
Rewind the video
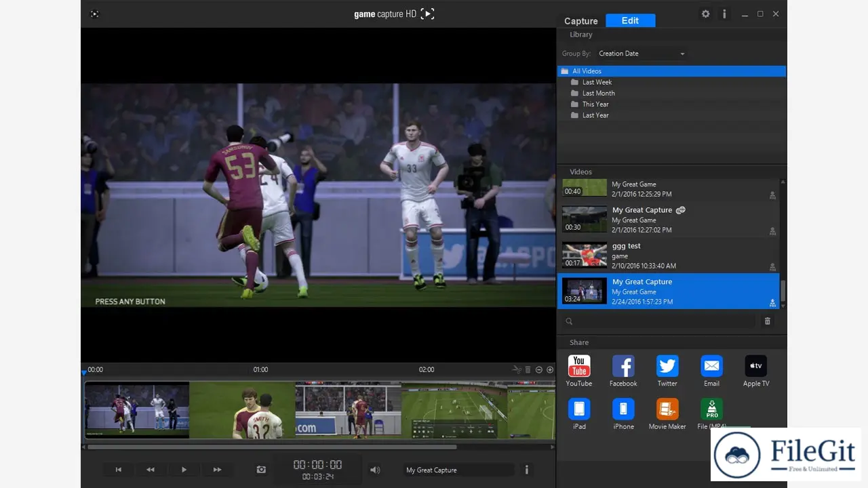tap(151, 469)
